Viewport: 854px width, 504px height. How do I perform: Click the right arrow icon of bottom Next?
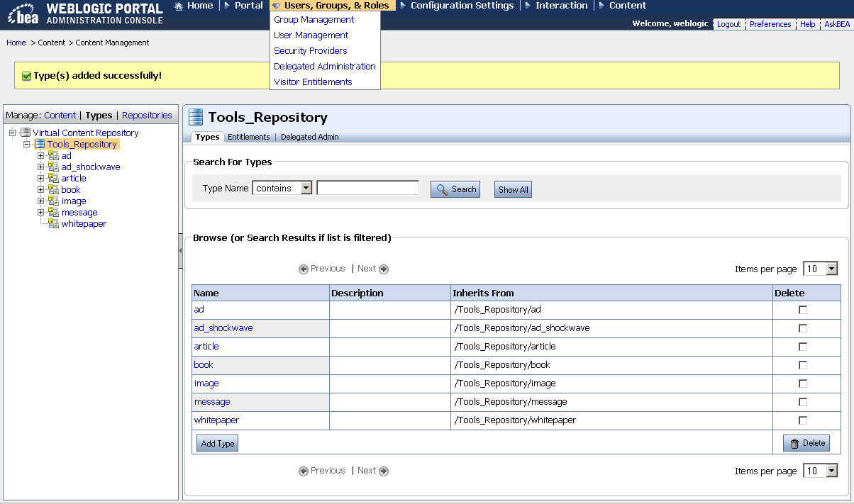(x=384, y=471)
